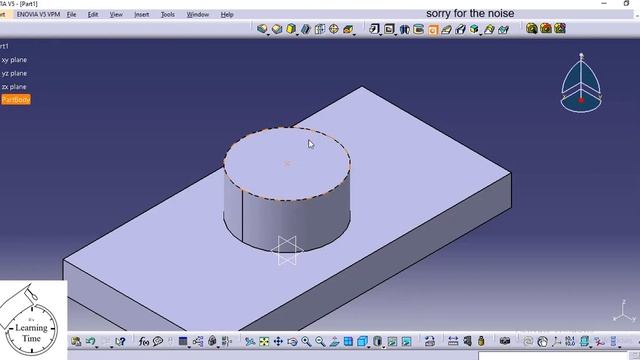Select PartBody in specification tree
Viewport: 640px width, 360px height.
[x=16, y=100]
